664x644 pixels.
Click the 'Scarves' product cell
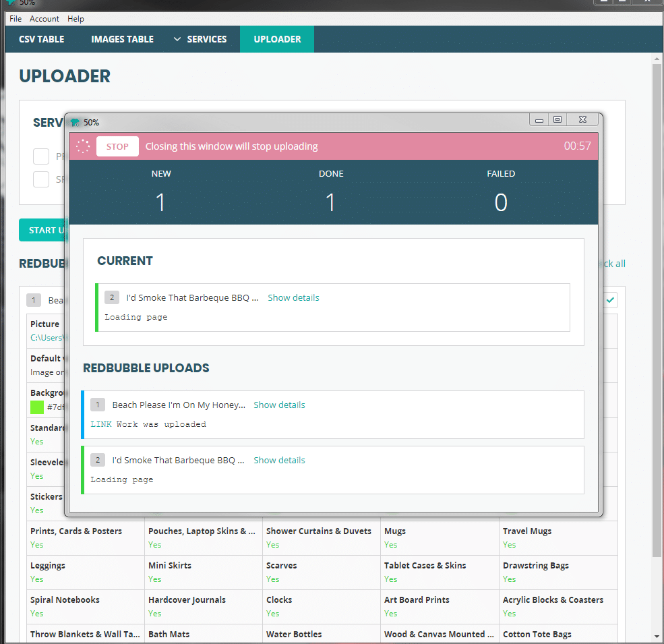(x=322, y=573)
